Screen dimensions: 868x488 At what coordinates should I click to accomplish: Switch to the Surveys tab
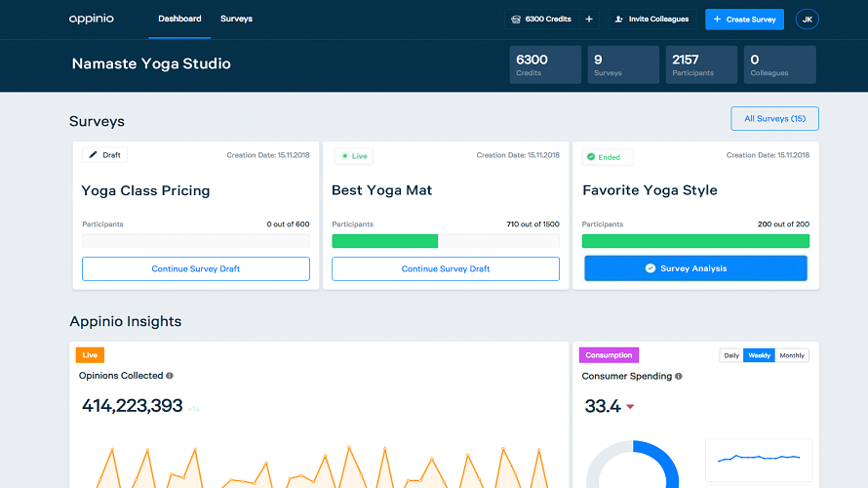point(236,19)
